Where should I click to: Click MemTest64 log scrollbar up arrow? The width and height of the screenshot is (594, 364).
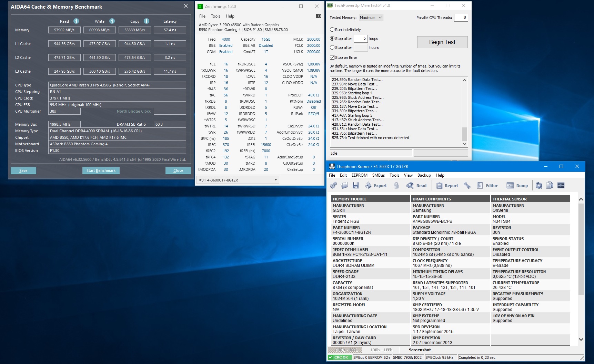pos(465,80)
